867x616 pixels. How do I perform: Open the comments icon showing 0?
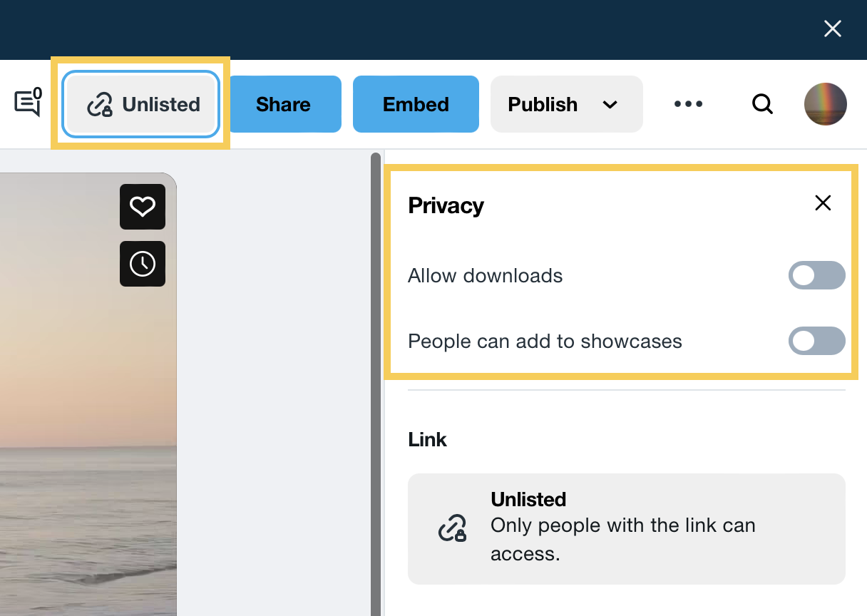(x=28, y=103)
